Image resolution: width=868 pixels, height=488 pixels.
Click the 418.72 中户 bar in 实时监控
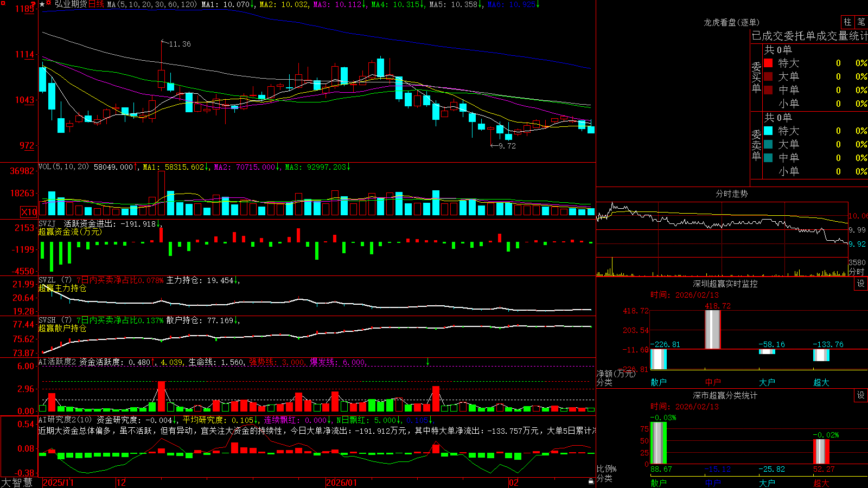(712, 329)
